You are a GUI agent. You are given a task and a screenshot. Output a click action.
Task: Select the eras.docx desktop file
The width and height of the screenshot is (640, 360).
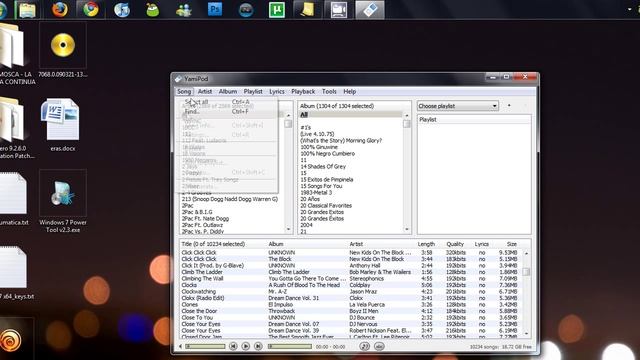(x=62, y=124)
